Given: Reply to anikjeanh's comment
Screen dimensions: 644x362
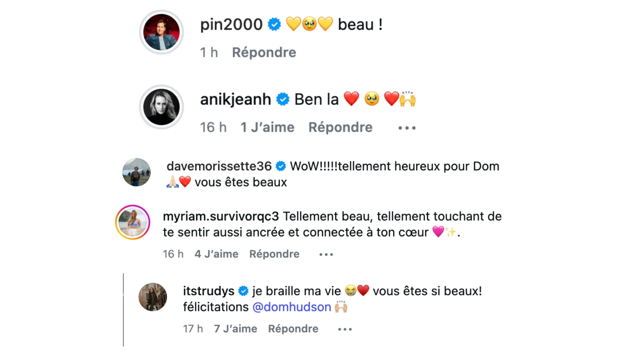Looking at the screenshot, I should click(x=340, y=127).
